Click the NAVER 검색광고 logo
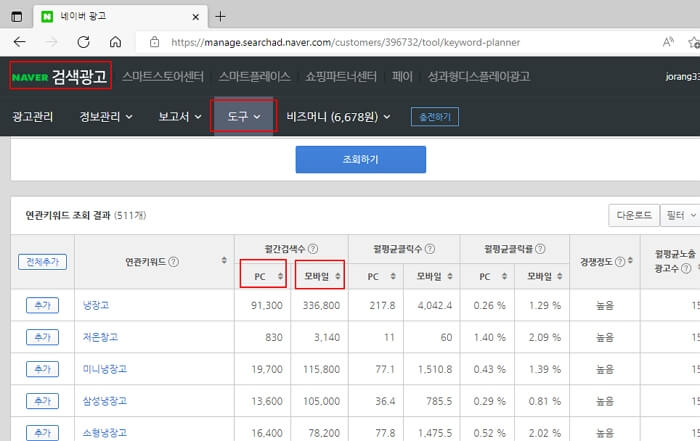700x441 pixels. [60, 76]
